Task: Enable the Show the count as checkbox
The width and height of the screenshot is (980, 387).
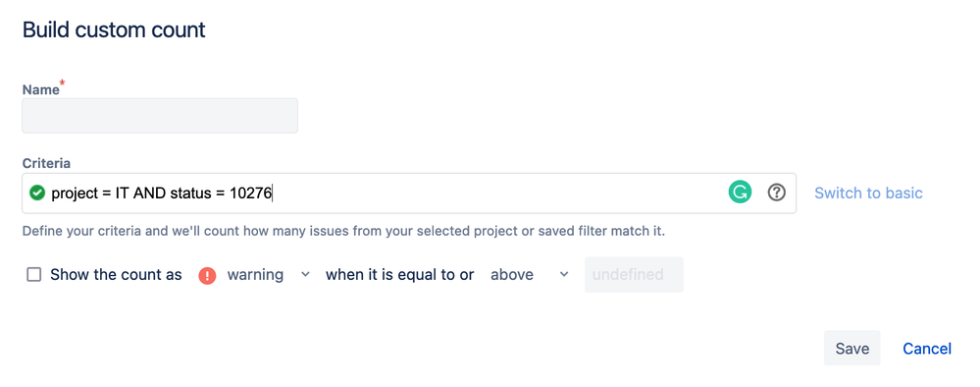Action: pyautogui.click(x=33, y=275)
